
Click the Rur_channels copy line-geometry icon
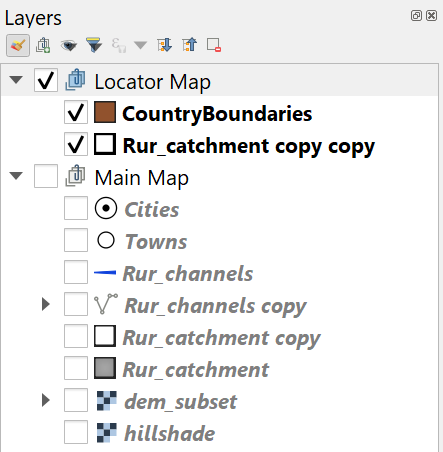click(106, 304)
